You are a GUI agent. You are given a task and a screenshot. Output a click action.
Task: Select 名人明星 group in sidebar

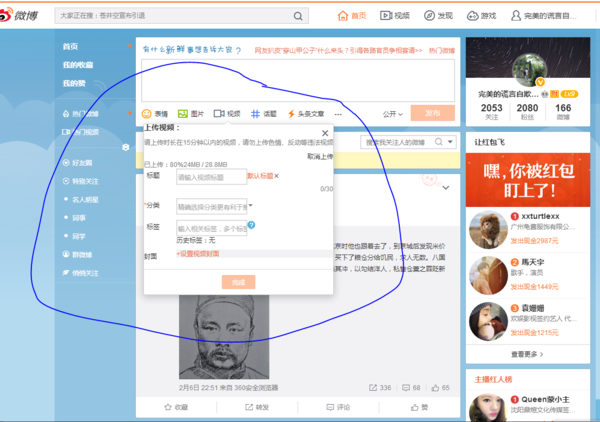point(85,199)
